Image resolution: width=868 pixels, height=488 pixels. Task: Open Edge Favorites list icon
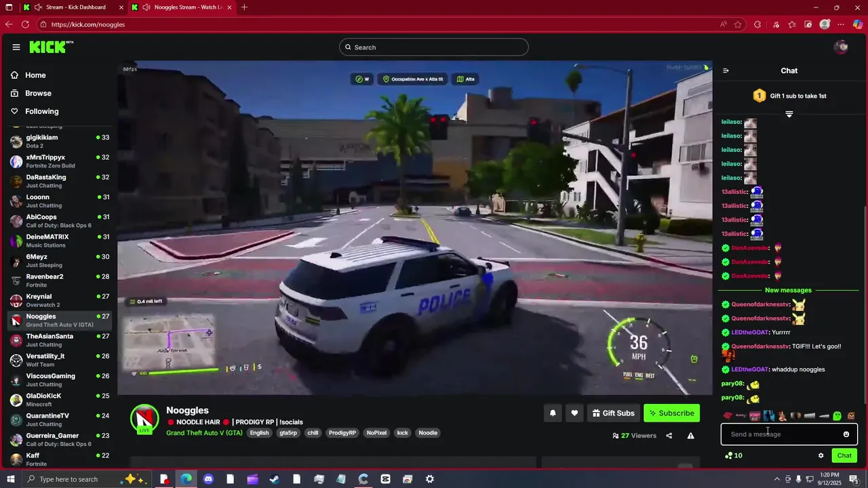point(792,24)
